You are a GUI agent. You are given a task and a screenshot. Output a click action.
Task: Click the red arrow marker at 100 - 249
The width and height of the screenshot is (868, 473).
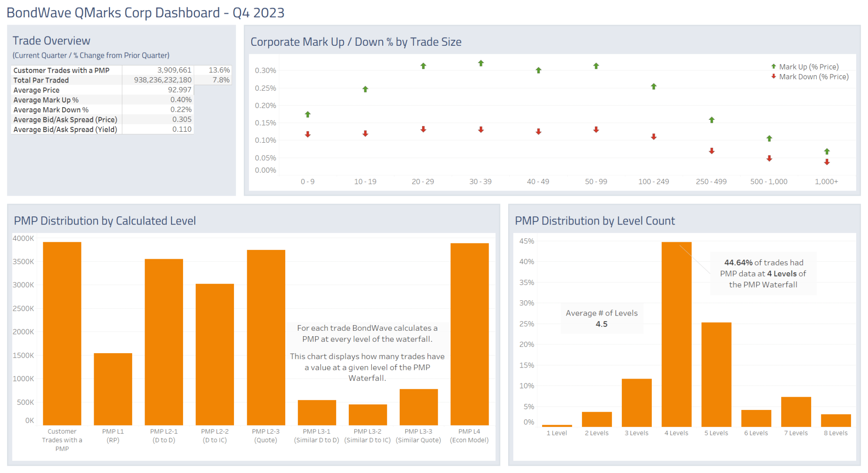pyautogui.click(x=653, y=136)
